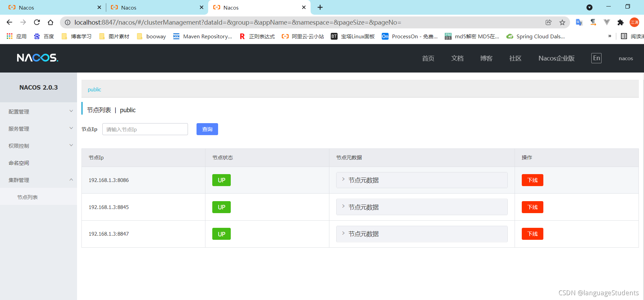This screenshot has height=300, width=644.
Task: Bookmark this page with the star icon
Action: tap(562, 22)
